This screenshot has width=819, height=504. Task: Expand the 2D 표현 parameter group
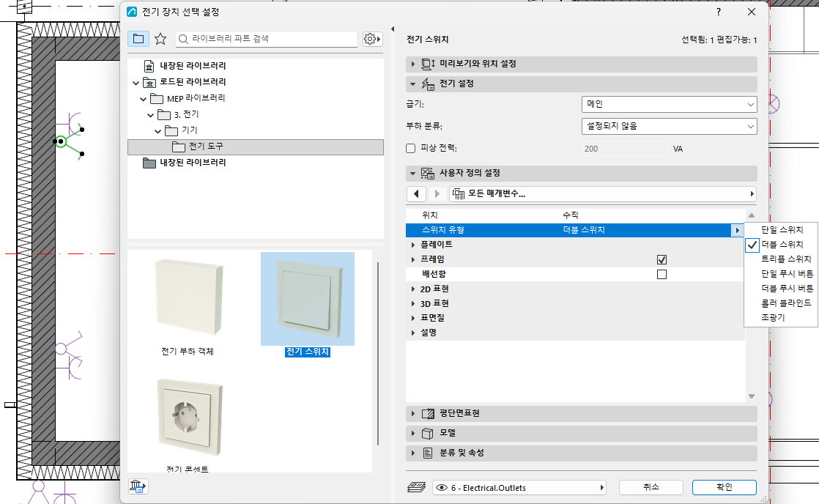tap(412, 289)
